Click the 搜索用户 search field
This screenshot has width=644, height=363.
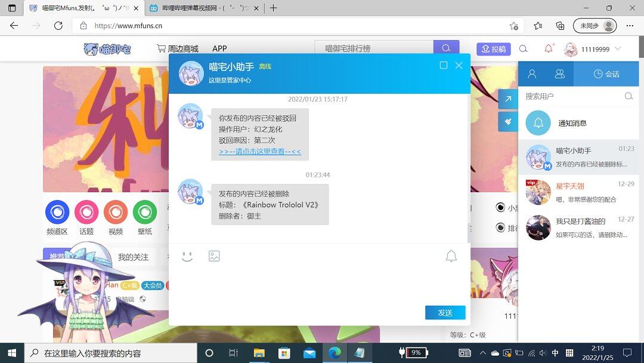[x=572, y=96]
